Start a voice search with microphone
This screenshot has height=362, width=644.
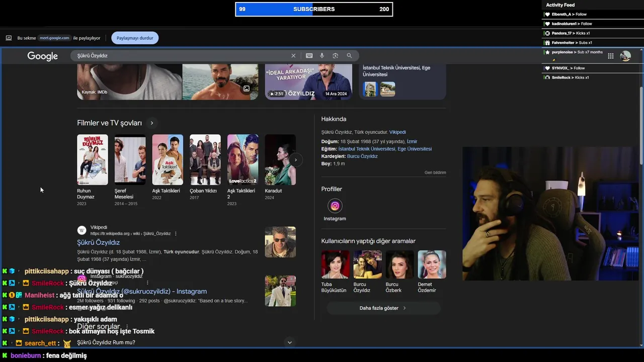point(322,56)
